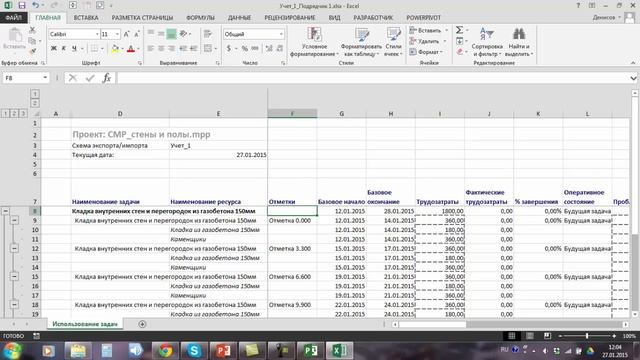Open the РАЗМЕТКА СТРАНИЦЫ tab
Viewport: 640px width, 360px height.
tap(142, 18)
